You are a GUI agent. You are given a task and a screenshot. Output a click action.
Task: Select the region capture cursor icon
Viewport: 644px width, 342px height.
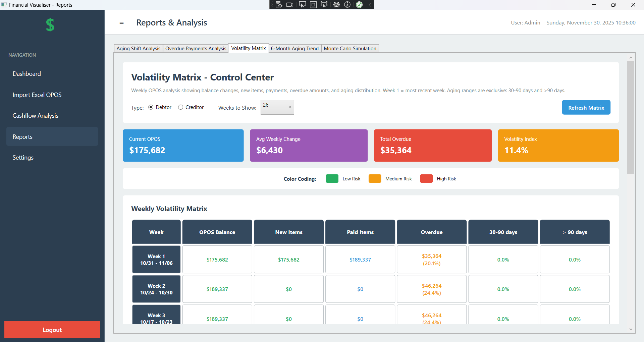[x=303, y=4]
